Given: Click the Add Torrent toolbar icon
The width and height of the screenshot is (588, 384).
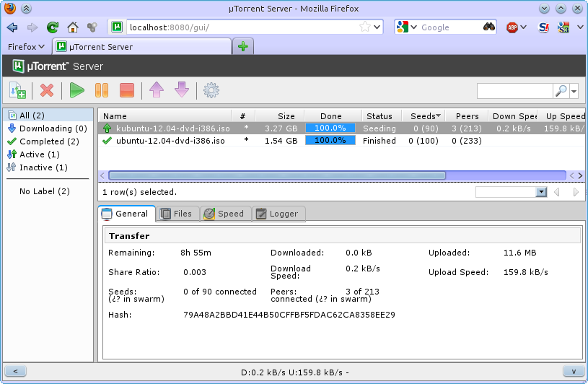Looking at the screenshot, I should (17, 90).
